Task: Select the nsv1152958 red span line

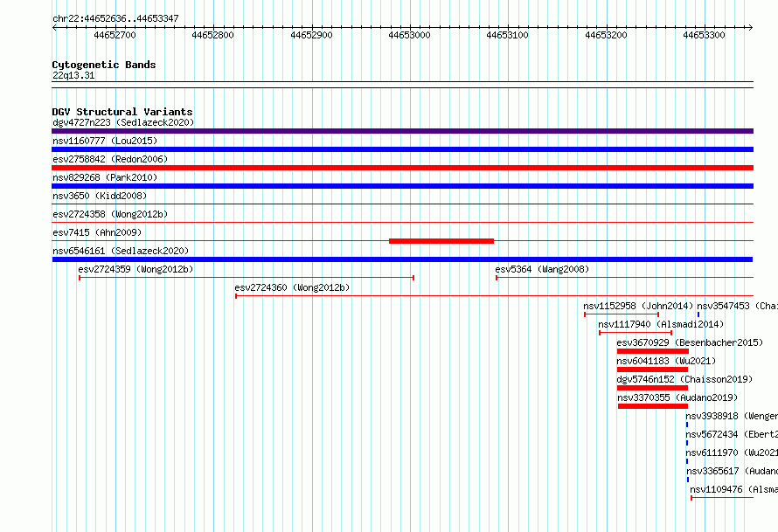Action: coord(622,314)
